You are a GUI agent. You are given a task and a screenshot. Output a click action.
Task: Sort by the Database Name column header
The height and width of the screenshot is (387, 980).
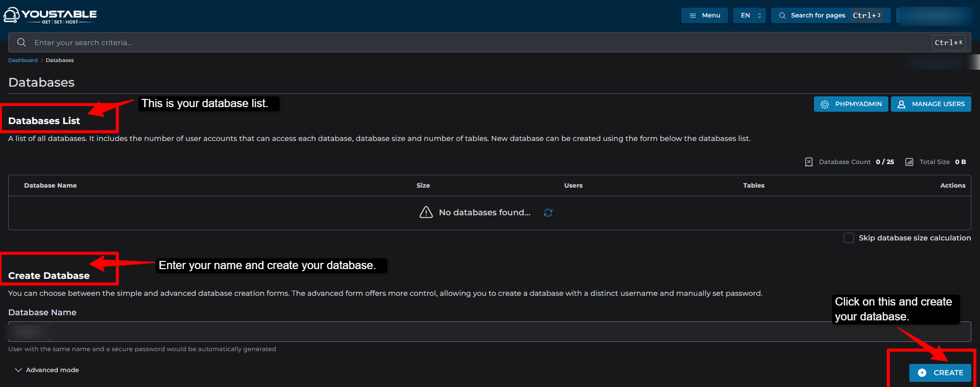point(50,186)
